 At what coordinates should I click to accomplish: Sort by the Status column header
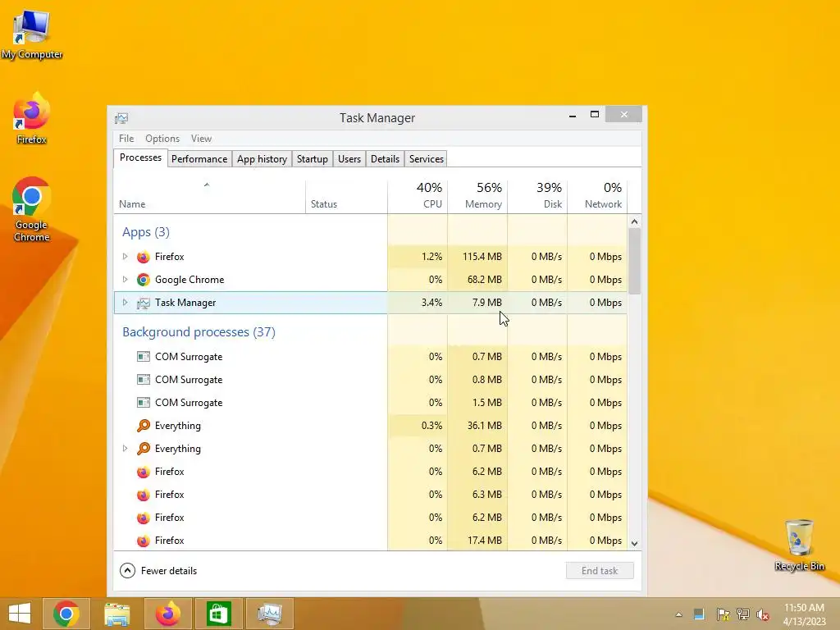(346, 197)
